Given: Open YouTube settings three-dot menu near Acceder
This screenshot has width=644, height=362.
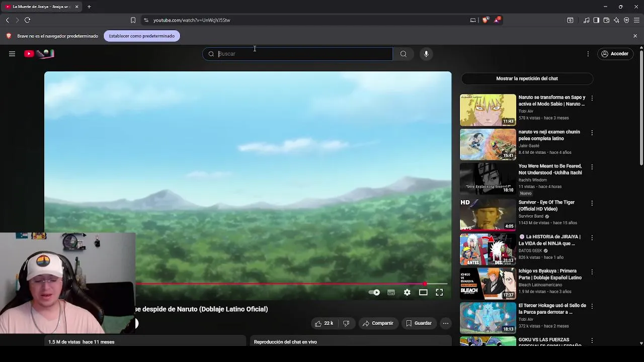Looking at the screenshot, I should tap(588, 54).
